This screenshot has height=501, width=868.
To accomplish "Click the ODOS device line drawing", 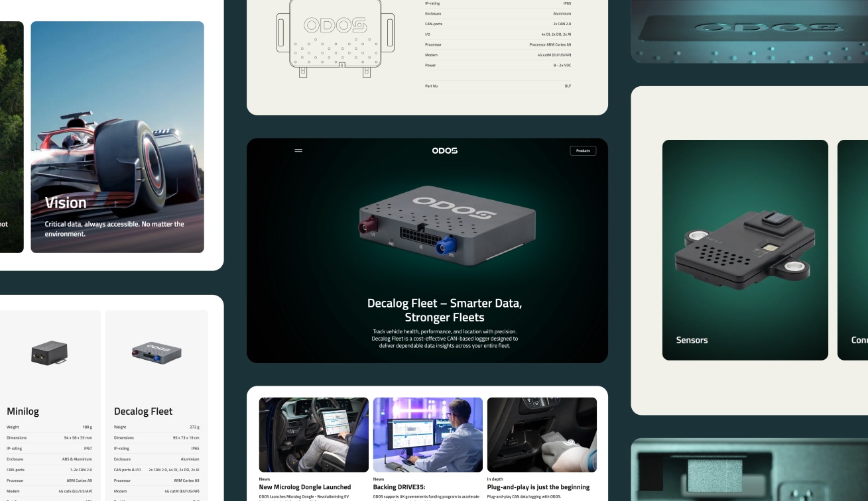I will click(x=336, y=37).
